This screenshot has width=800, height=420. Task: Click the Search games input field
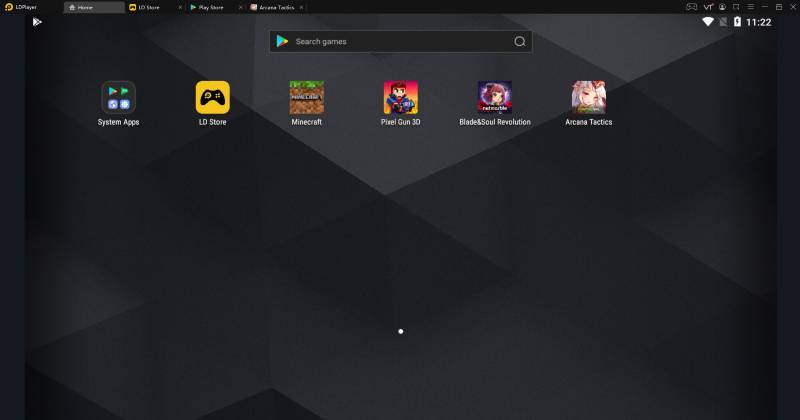click(401, 41)
